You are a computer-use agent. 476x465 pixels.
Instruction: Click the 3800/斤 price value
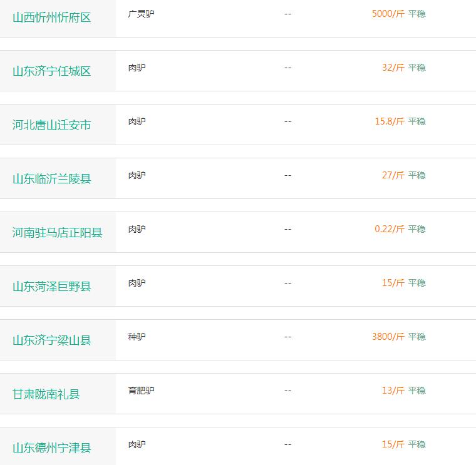[388, 337]
